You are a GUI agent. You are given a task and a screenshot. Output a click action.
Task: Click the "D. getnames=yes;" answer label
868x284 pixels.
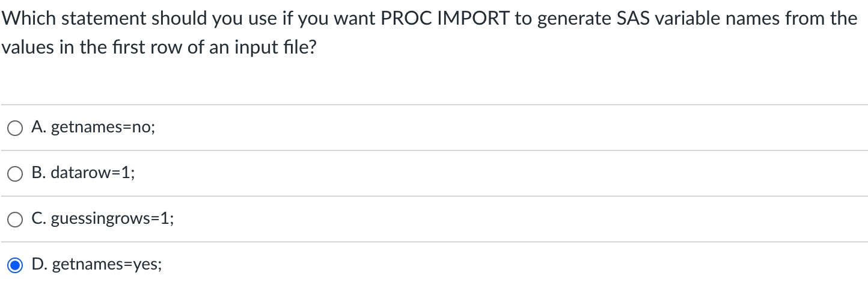tap(96, 265)
